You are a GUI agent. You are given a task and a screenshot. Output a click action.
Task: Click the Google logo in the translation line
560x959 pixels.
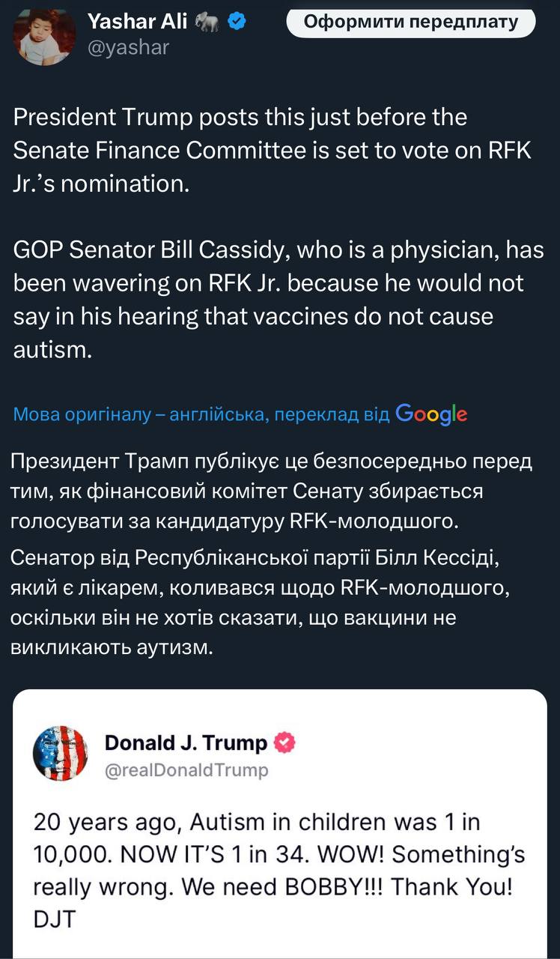pyautogui.click(x=431, y=414)
